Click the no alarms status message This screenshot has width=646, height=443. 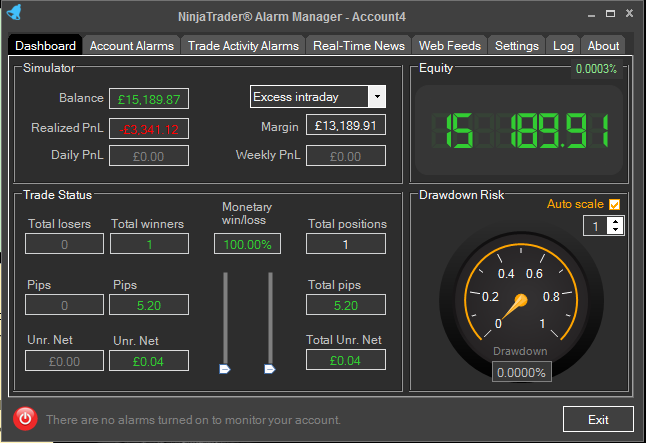[x=193, y=420]
